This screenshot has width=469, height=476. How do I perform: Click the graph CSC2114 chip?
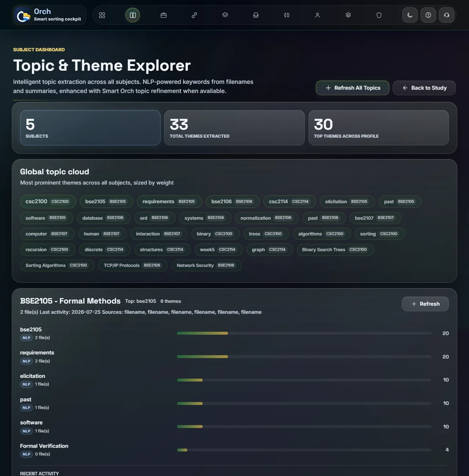[x=270, y=250]
